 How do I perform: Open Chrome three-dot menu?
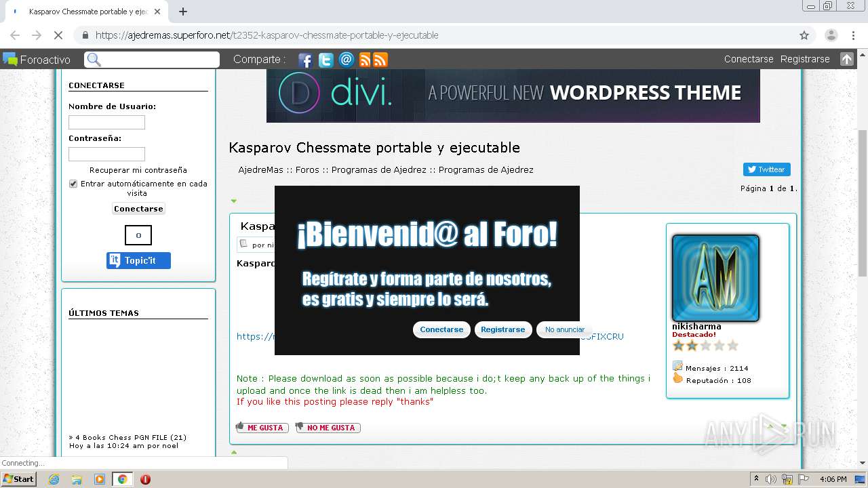[853, 35]
